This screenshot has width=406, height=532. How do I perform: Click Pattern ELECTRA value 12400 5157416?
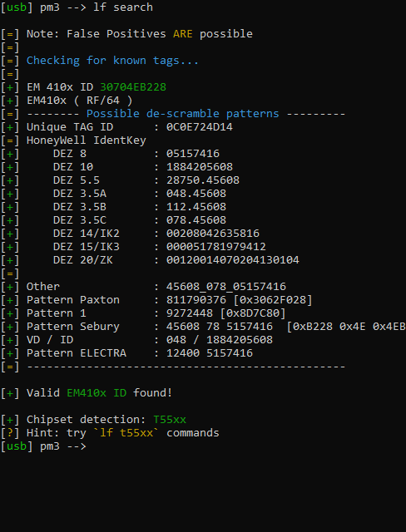click(x=209, y=353)
